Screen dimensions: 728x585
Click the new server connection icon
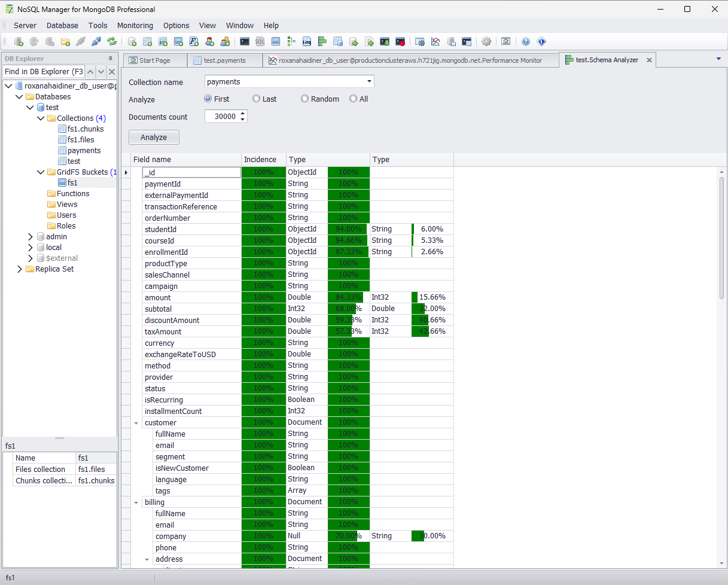coord(19,41)
